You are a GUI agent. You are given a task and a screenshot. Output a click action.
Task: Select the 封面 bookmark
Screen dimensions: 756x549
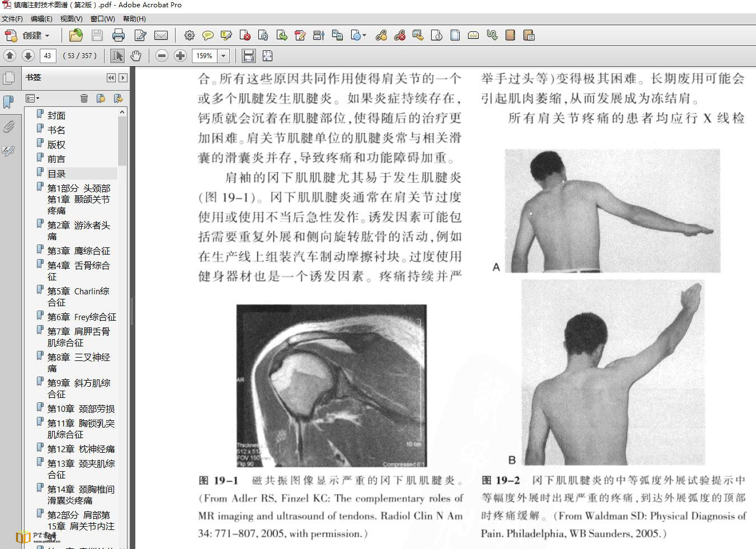pos(56,115)
